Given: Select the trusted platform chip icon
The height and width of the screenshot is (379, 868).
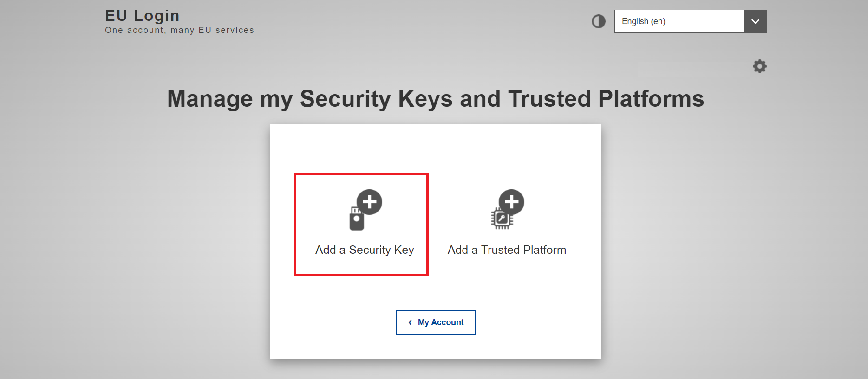Looking at the screenshot, I should point(502,218).
